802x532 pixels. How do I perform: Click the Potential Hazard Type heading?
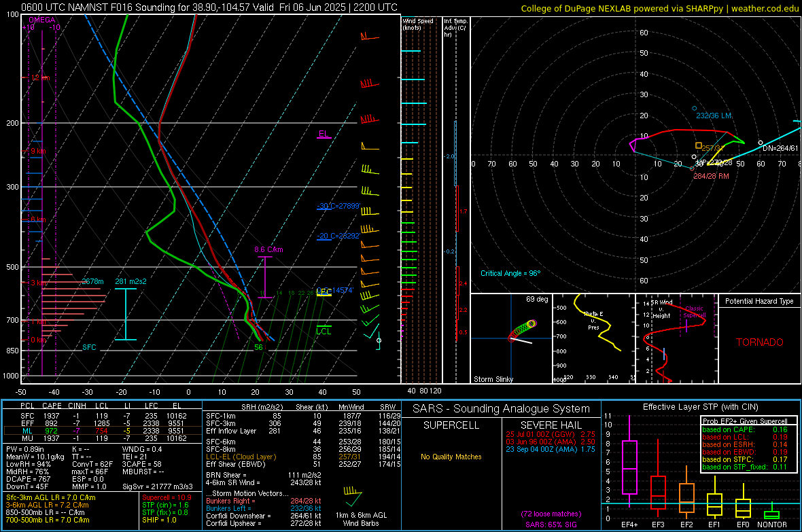tap(759, 301)
